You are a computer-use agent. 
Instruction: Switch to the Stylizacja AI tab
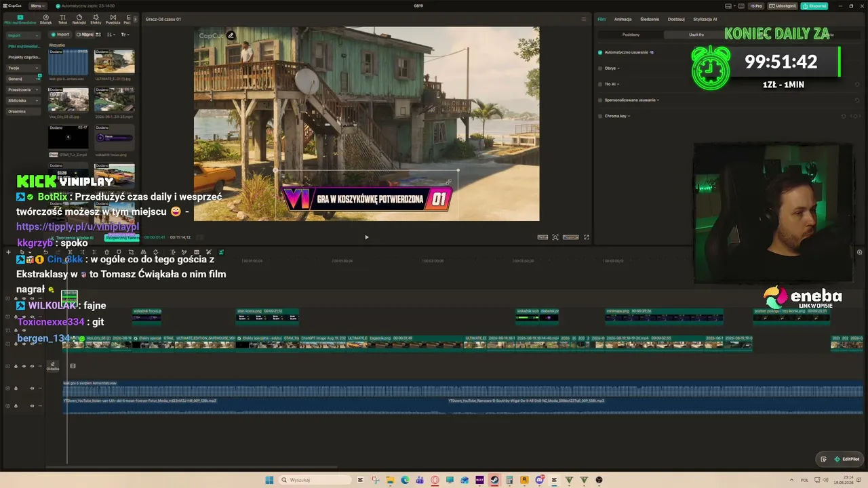(705, 19)
